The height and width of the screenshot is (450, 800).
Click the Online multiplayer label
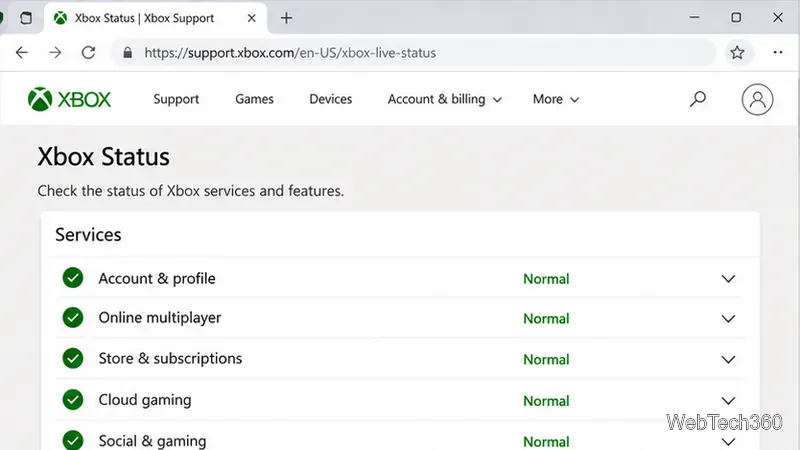pyautogui.click(x=160, y=318)
